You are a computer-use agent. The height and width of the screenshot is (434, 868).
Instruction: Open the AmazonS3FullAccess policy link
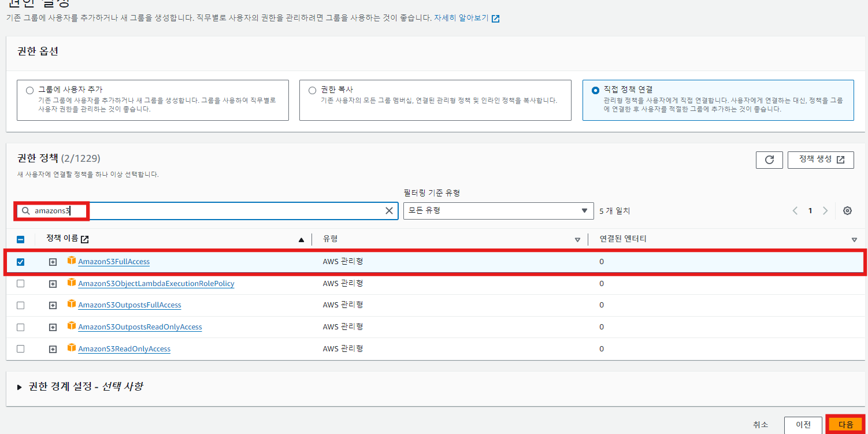[114, 262]
